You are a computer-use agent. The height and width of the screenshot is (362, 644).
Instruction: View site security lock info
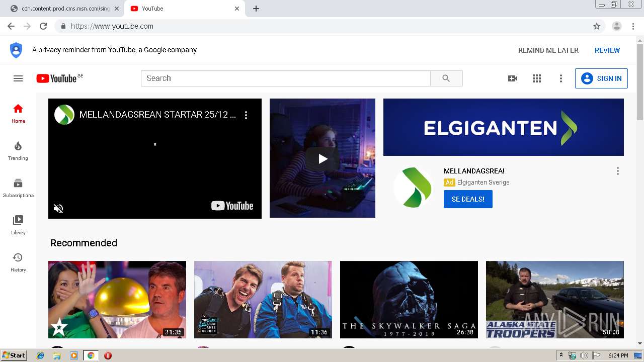tap(63, 26)
